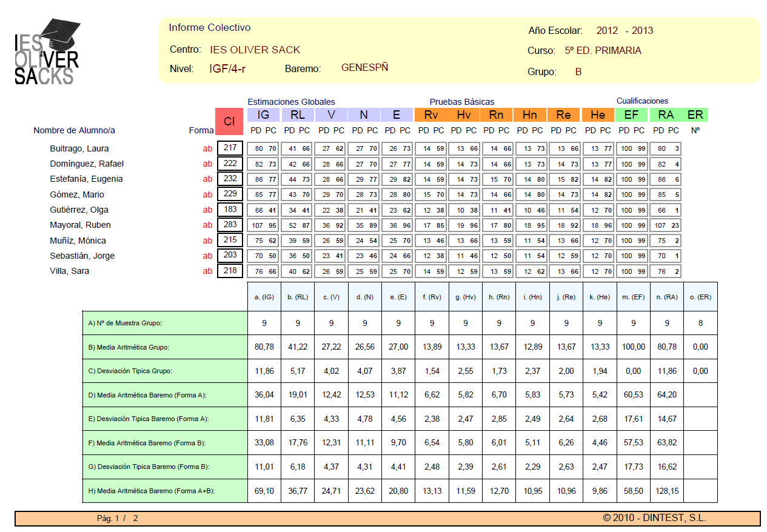Screen dimensions: 767x532
Task: Click student name Villa, Sara
Action: [69, 271]
